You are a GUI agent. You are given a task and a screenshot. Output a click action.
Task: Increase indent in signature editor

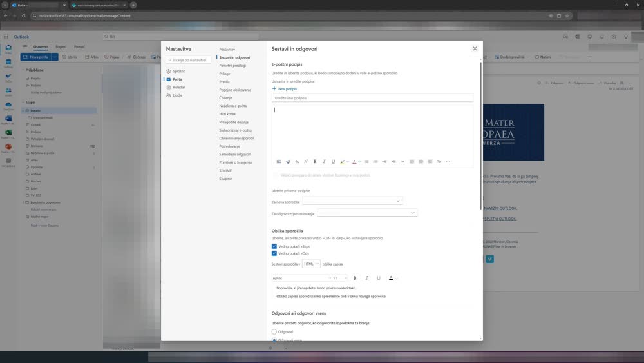[393, 162]
